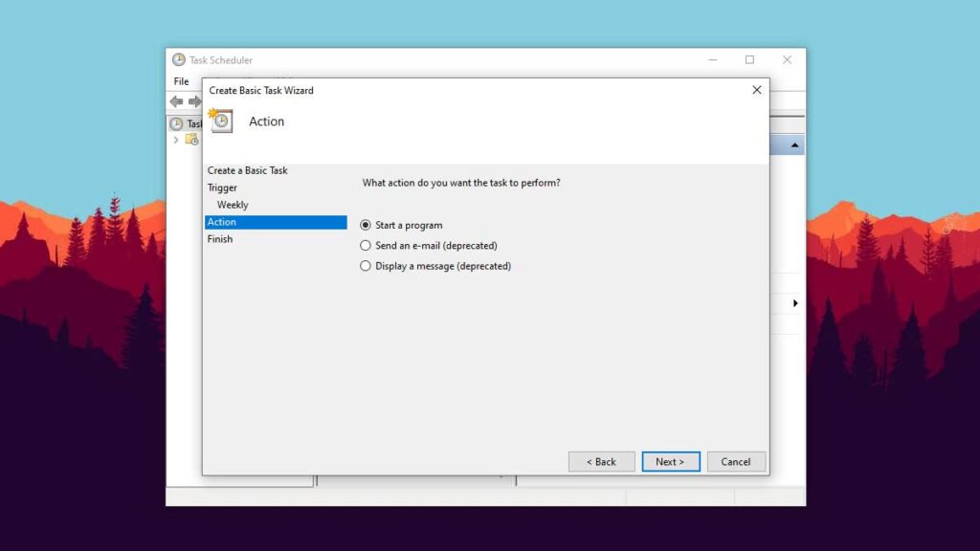980x551 pixels.
Task: Jump to the Finish wizard step
Action: [220, 239]
